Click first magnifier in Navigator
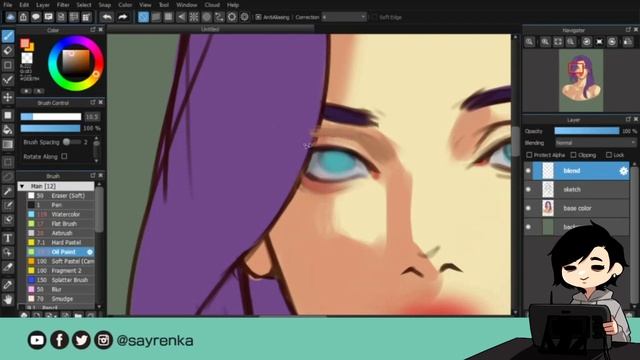 point(529,42)
